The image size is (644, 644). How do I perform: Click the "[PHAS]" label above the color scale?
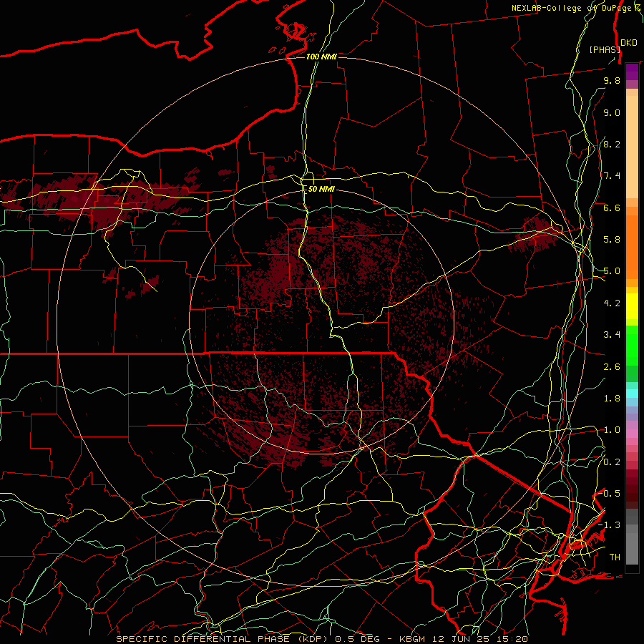coord(605,49)
